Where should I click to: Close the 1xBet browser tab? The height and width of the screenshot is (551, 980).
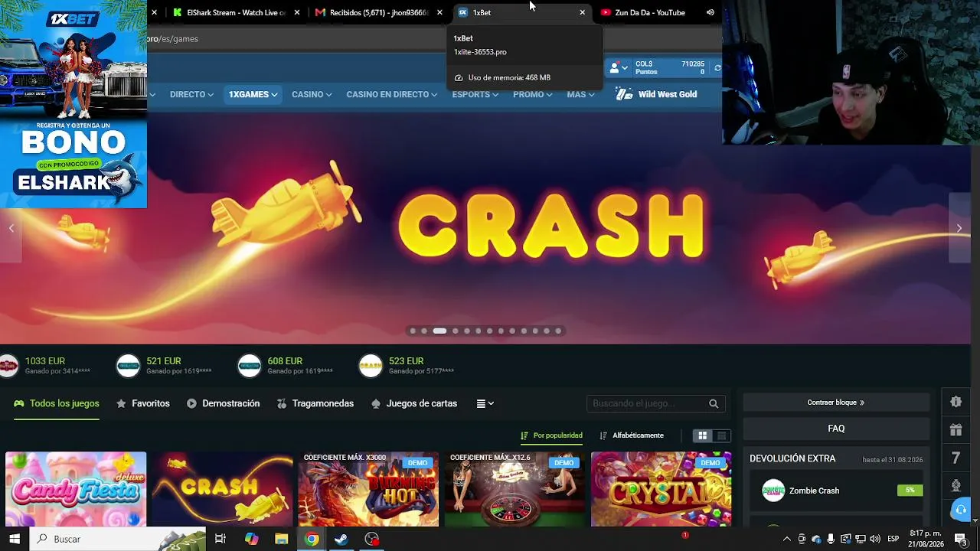[583, 12]
